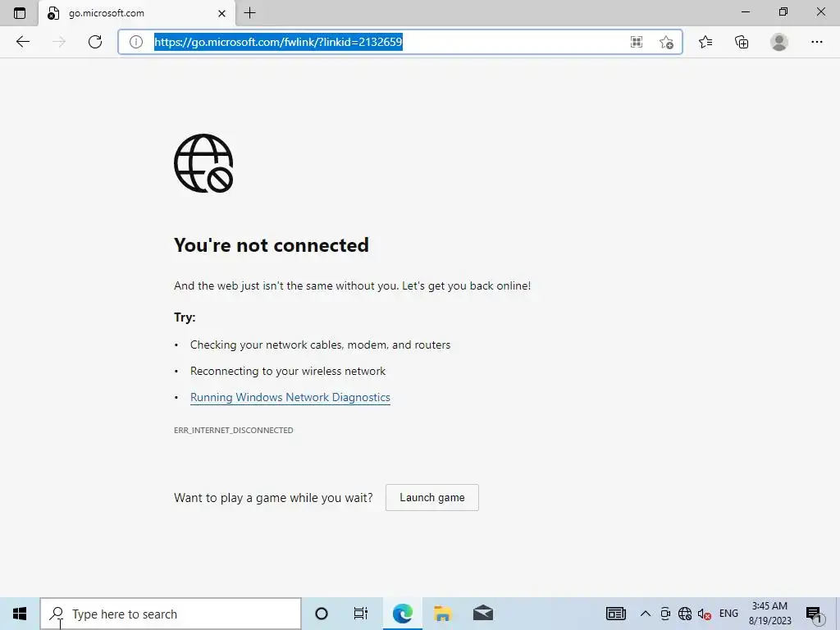
Task: Go forward with the forward arrow
Action: tap(59, 42)
